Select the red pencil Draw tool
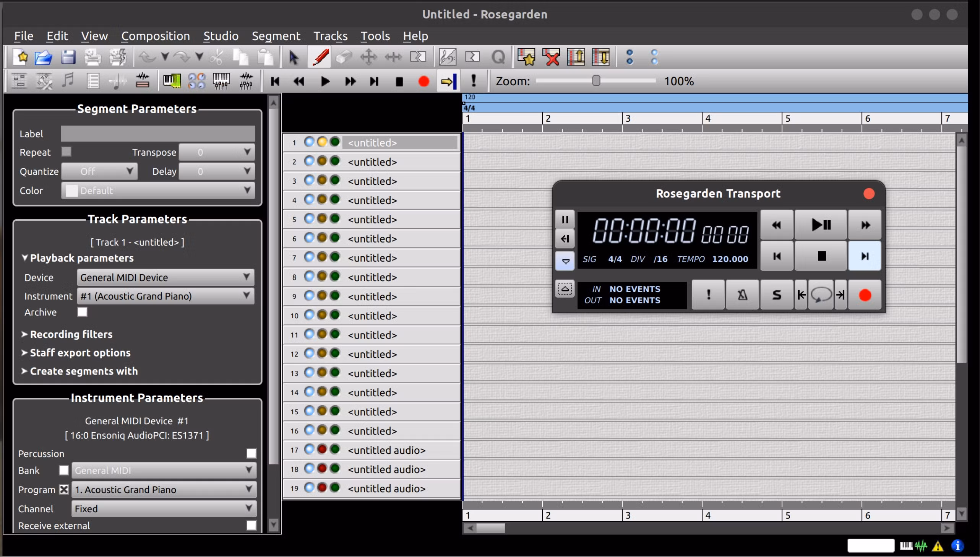Viewport: 980px width, 557px height. pyautogui.click(x=320, y=57)
